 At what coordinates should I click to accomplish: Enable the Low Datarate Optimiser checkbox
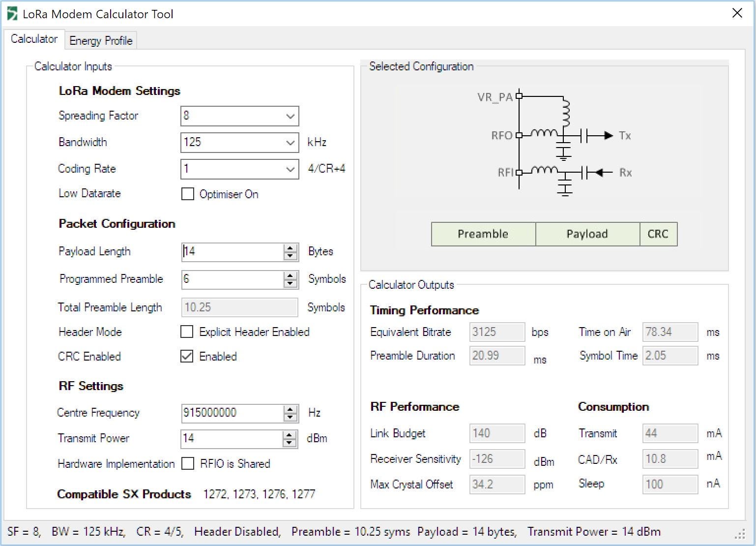tap(187, 194)
